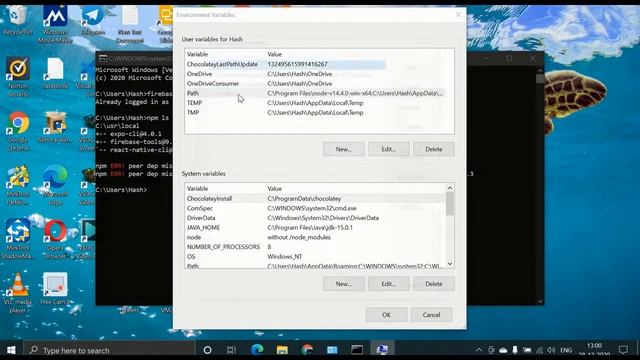Confirm with the OK button
The image size is (640, 360).
387,315
